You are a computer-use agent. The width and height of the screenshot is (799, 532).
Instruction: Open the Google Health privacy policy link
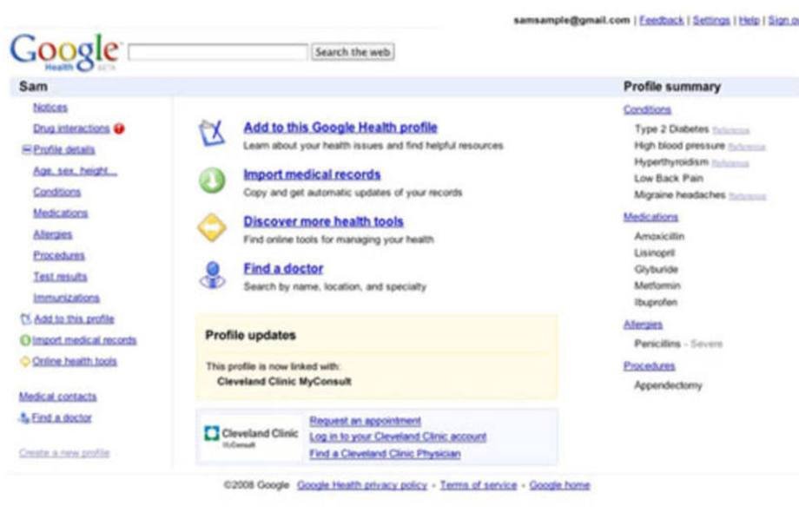pyautogui.click(x=361, y=485)
